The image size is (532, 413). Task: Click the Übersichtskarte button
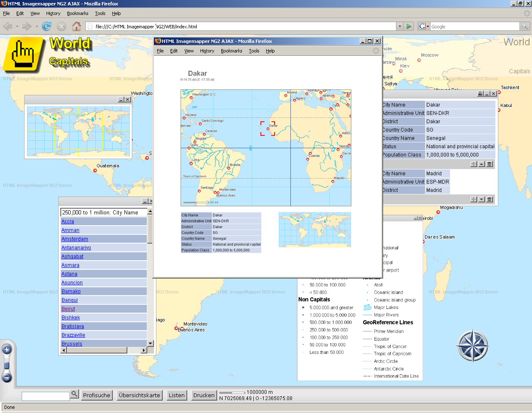(x=139, y=395)
